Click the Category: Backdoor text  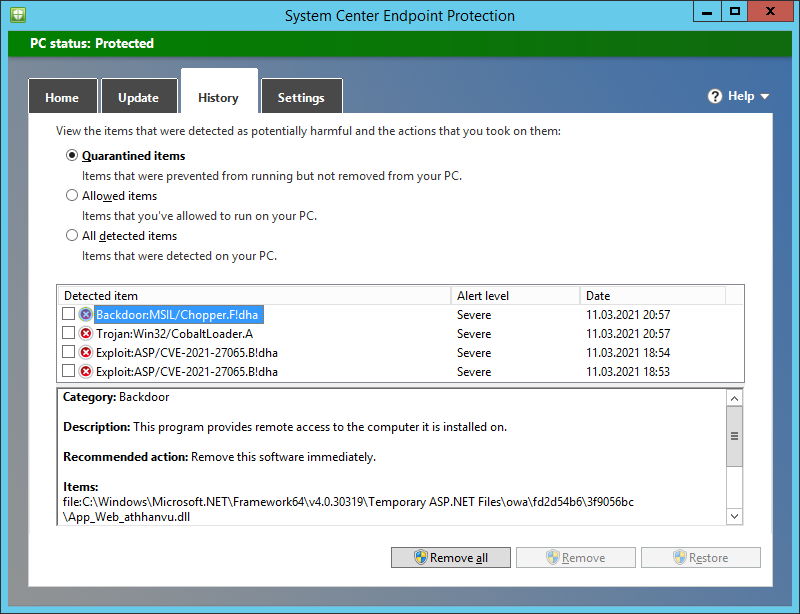pyautogui.click(x=116, y=397)
